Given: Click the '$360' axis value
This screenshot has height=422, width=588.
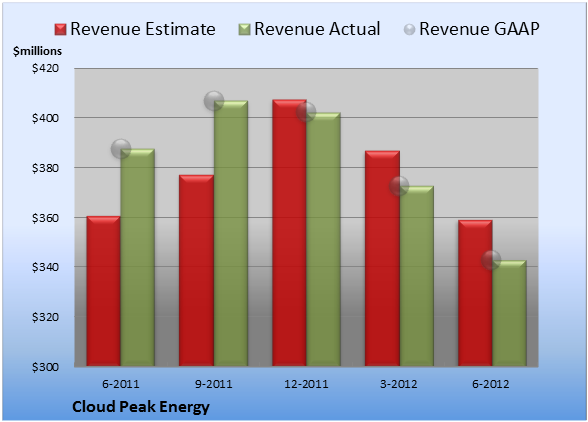Looking at the screenshot, I should click(x=45, y=218).
